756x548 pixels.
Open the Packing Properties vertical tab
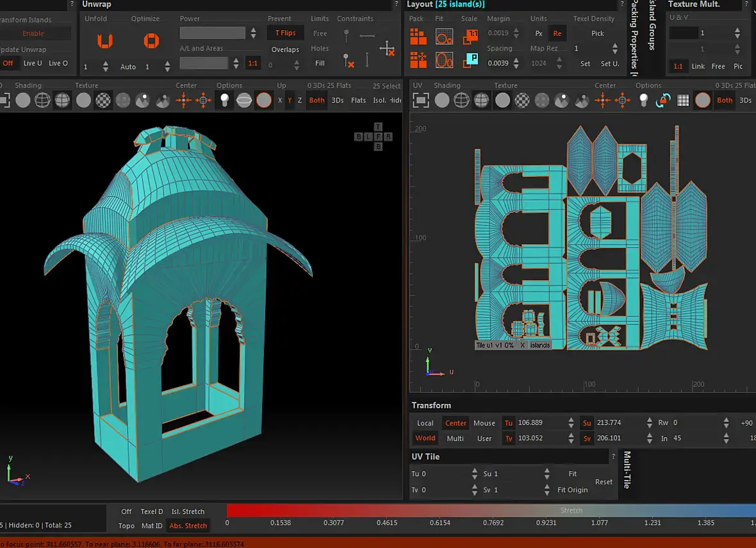(634, 35)
